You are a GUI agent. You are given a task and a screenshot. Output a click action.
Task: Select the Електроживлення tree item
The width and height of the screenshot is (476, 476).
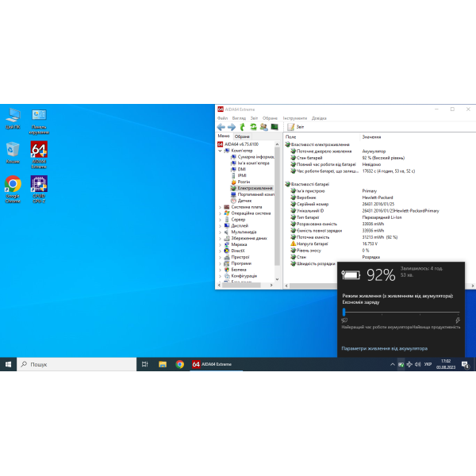(x=251, y=188)
